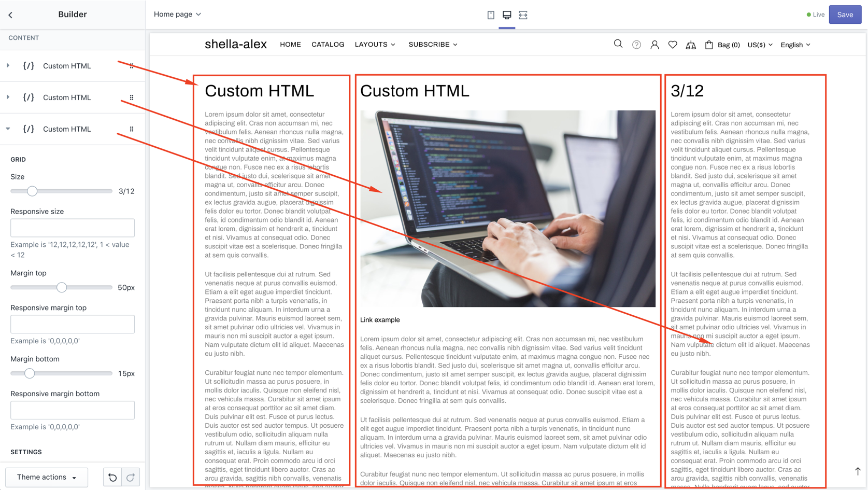Collapse the third Custom HTML block
Image resolution: width=868 pixels, height=490 pixels.
click(x=8, y=129)
